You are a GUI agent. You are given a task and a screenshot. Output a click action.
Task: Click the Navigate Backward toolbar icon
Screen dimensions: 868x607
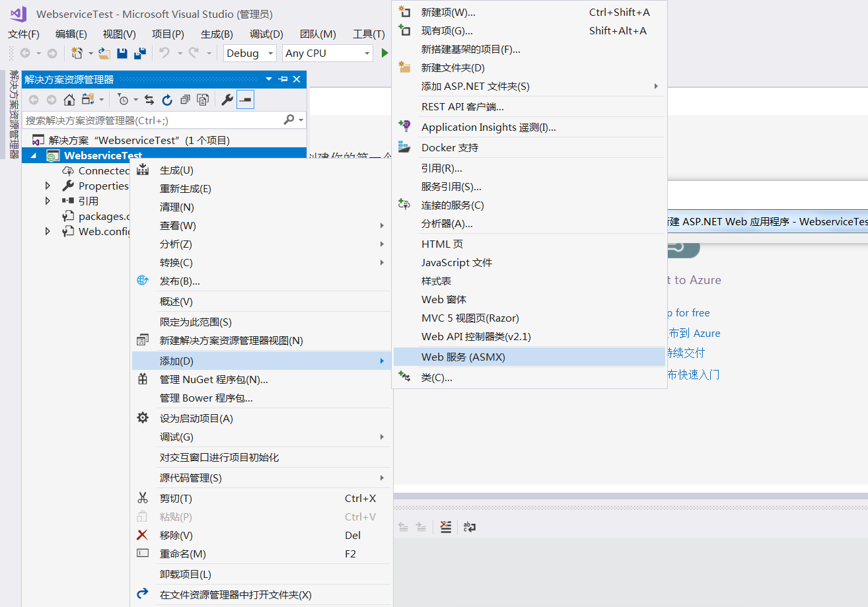tap(25, 54)
